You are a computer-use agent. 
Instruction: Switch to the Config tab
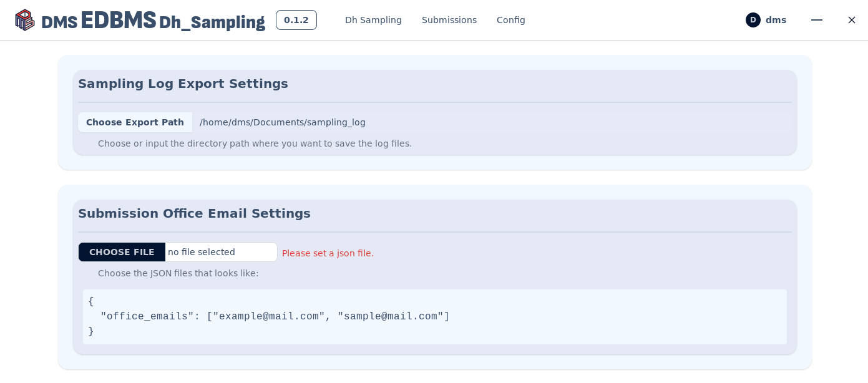[x=510, y=20]
